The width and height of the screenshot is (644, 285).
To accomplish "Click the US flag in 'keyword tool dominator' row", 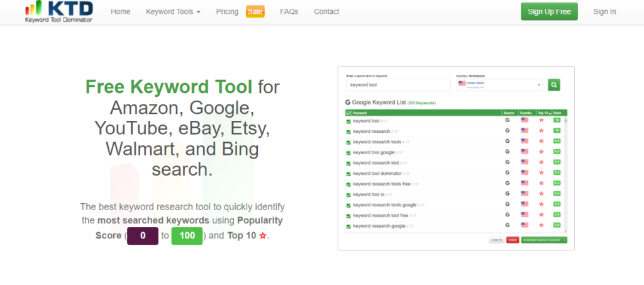I will (x=525, y=172).
